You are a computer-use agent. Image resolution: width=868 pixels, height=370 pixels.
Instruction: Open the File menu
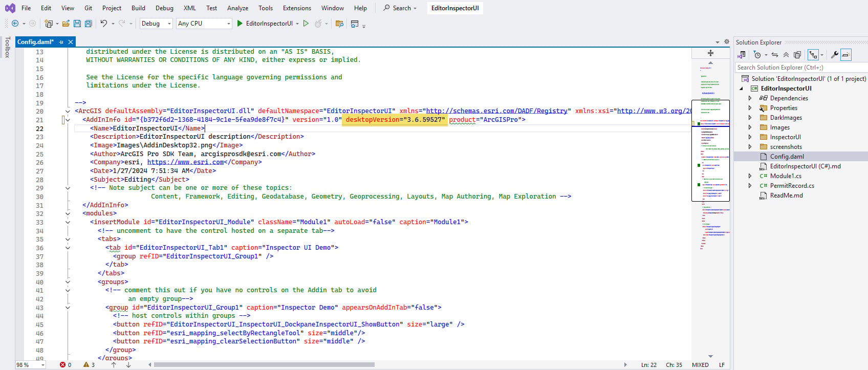26,8
